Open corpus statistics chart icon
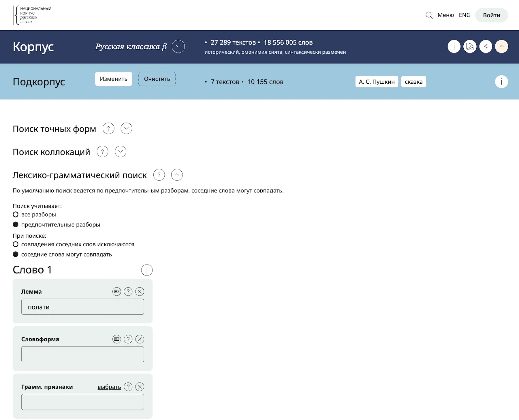The image size is (519, 420). pyautogui.click(x=470, y=46)
